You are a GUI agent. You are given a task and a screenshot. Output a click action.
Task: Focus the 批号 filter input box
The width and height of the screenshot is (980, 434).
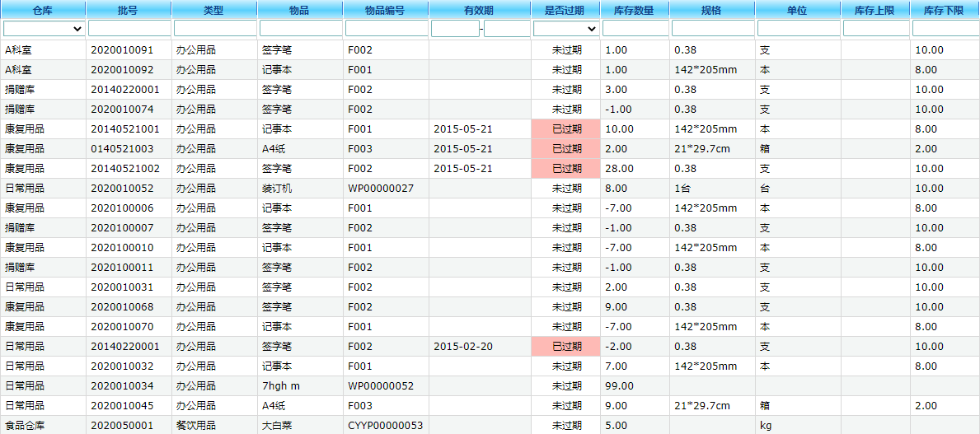click(x=129, y=29)
